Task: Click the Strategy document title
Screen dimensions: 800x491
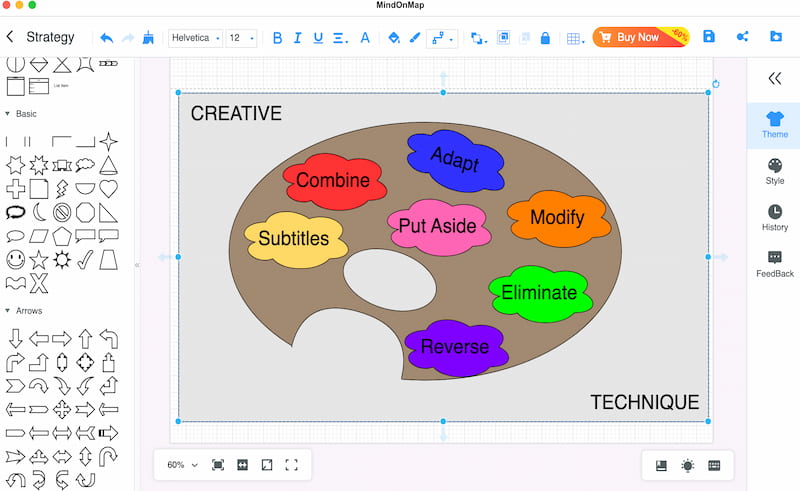Action: click(x=50, y=37)
